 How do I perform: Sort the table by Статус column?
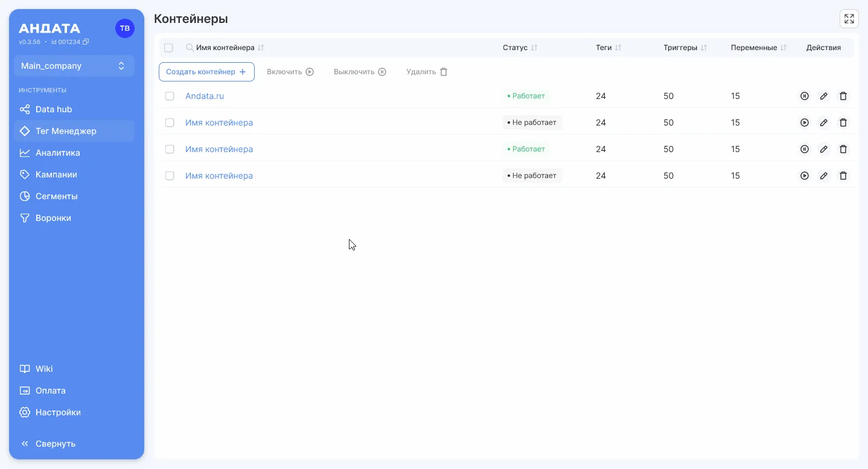click(x=534, y=48)
